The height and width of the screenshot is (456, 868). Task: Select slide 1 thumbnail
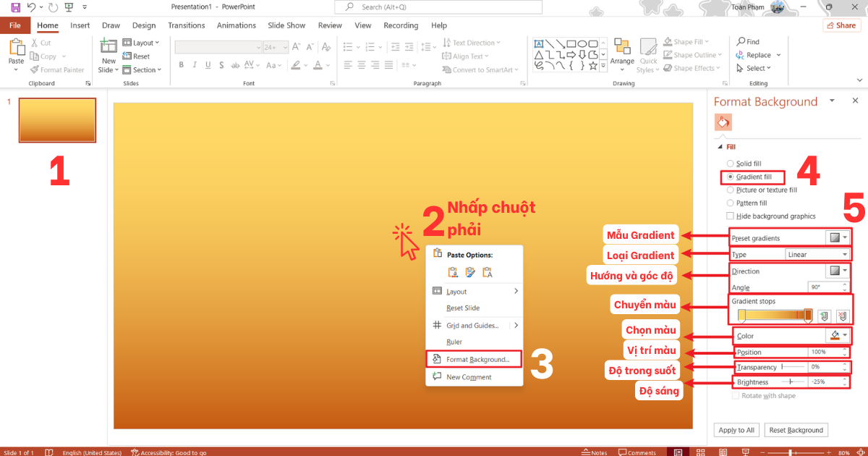(x=57, y=120)
